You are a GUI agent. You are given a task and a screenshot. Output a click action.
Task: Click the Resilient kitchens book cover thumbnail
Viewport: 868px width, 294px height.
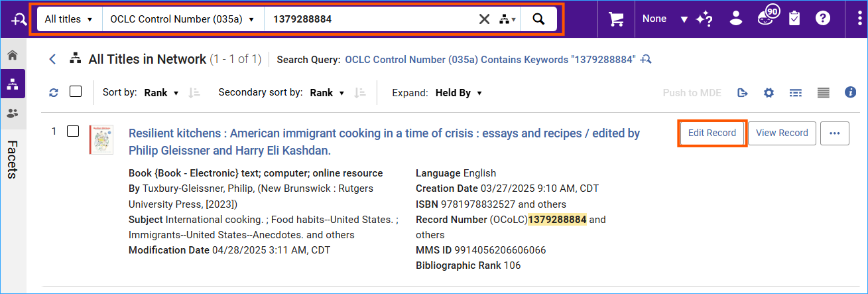[101, 139]
